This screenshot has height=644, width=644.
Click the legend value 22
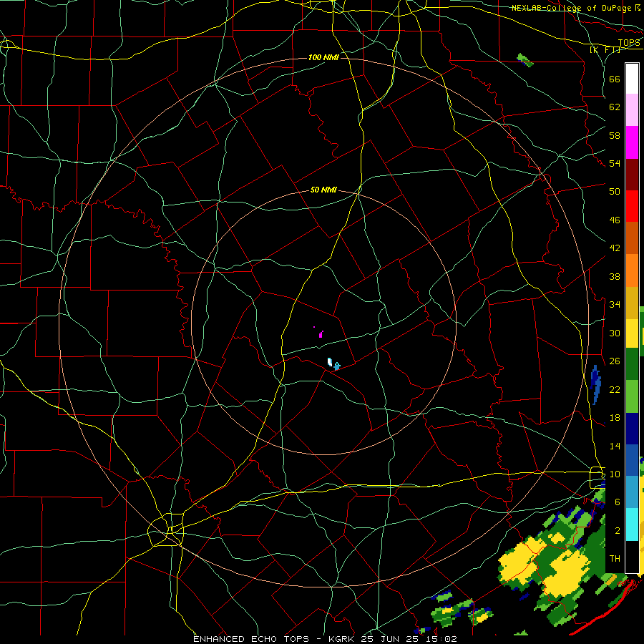pyautogui.click(x=615, y=389)
